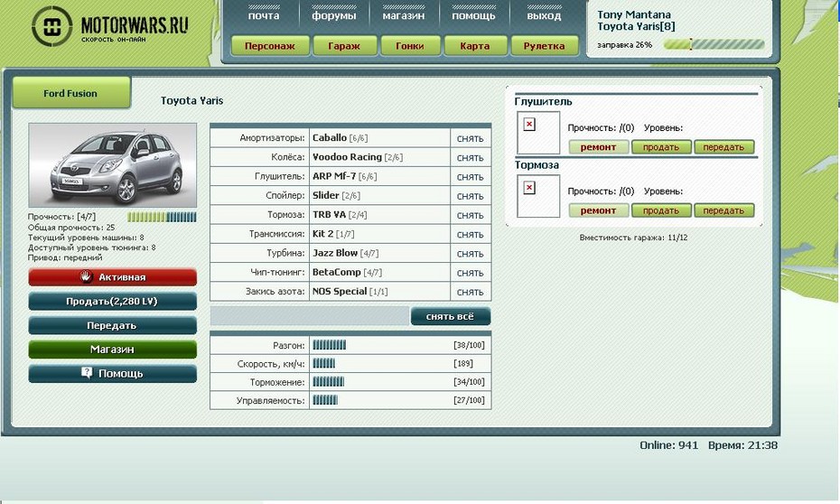Screen dimensions: 840x504
Task: Click the Tony Mantana username
Action: coord(634,14)
